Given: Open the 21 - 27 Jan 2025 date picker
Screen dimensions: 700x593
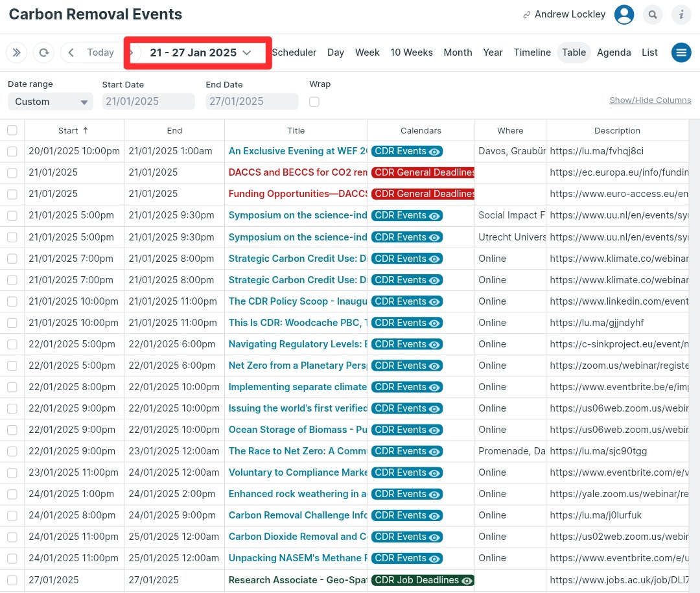Looking at the screenshot, I should click(200, 52).
